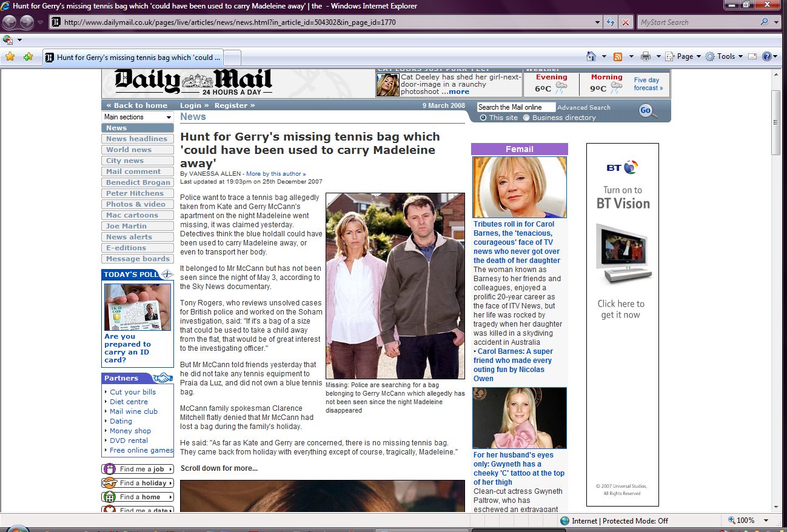Click the Add to Favorites icon
This screenshot has width=787, height=532.
(x=28, y=57)
